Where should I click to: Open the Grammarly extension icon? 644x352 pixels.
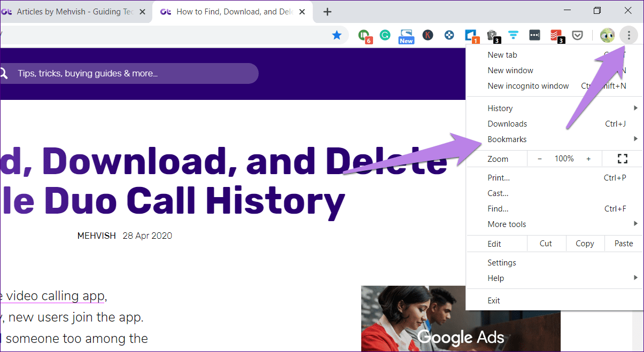[x=385, y=35]
